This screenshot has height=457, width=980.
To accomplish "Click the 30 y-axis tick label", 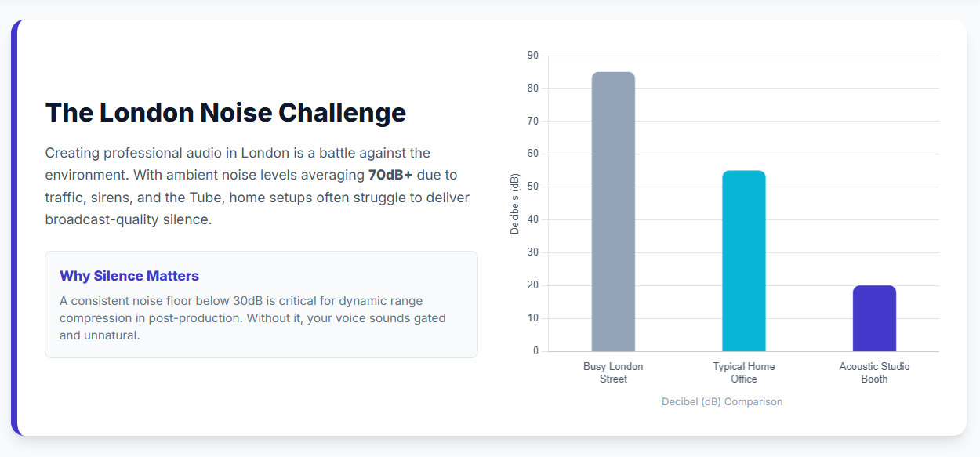I will click(533, 252).
